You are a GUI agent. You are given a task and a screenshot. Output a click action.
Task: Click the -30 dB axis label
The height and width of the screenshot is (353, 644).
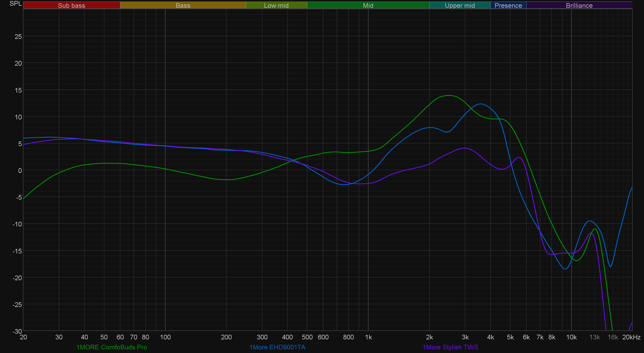17,331
